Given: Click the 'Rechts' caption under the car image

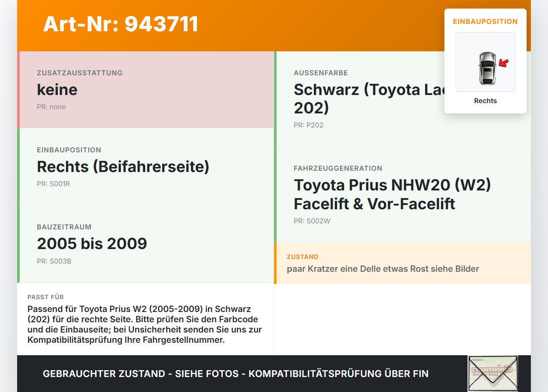Looking at the screenshot, I should [485, 101].
